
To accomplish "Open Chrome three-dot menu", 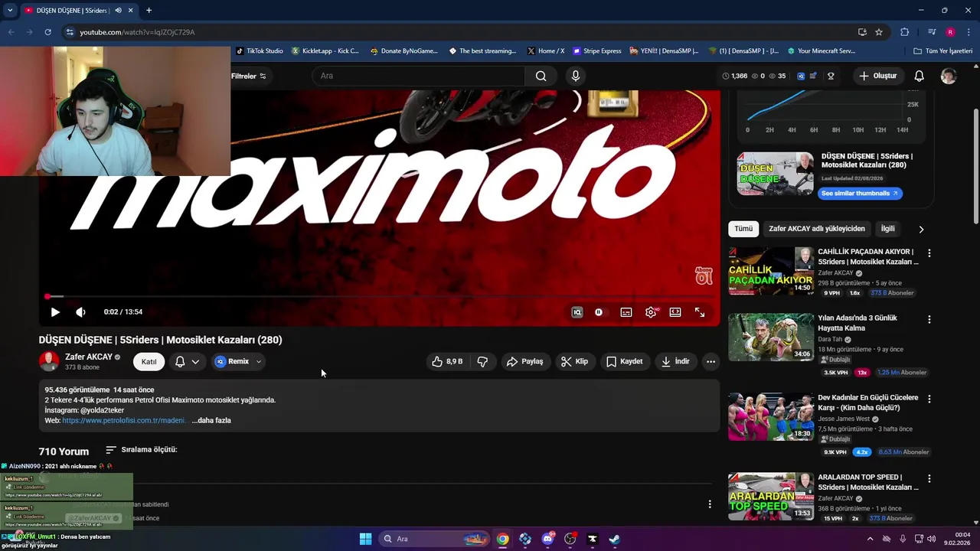I will (969, 32).
